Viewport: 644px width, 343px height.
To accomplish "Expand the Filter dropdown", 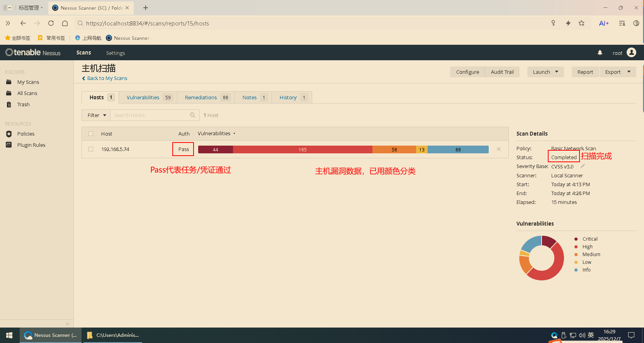I will click(96, 115).
